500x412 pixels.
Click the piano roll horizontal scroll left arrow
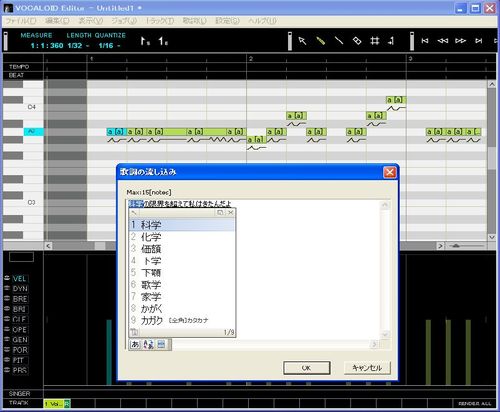[x=48, y=246]
